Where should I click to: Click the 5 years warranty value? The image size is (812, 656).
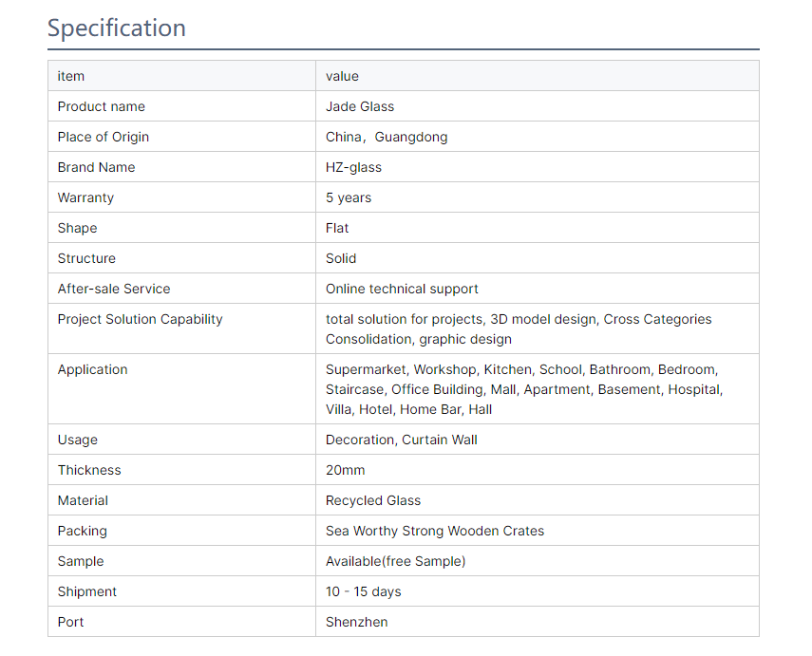349,197
